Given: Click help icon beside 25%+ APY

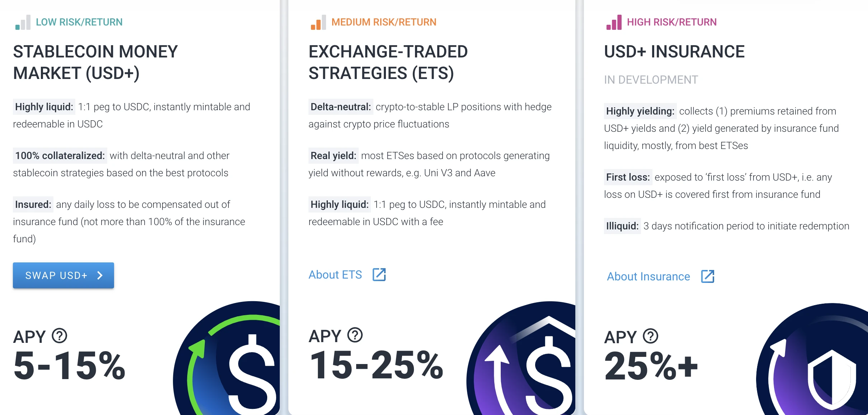Looking at the screenshot, I should 650,336.
